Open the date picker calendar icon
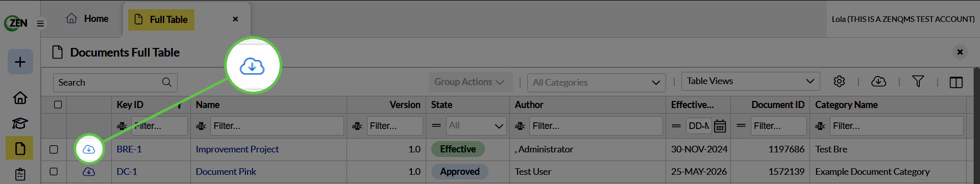 click(720, 126)
